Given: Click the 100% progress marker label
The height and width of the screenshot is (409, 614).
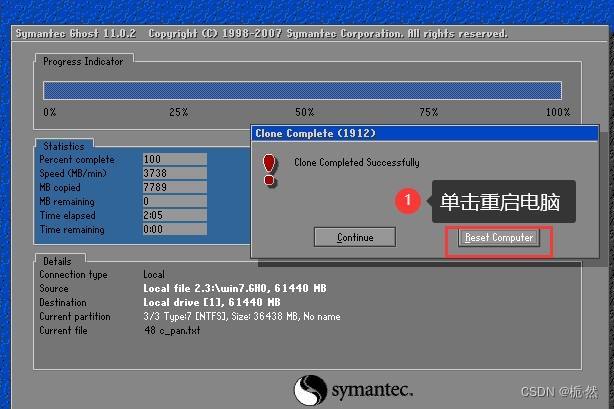Looking at the screenshot, I should pyautogui.click(x=558, y=112).
